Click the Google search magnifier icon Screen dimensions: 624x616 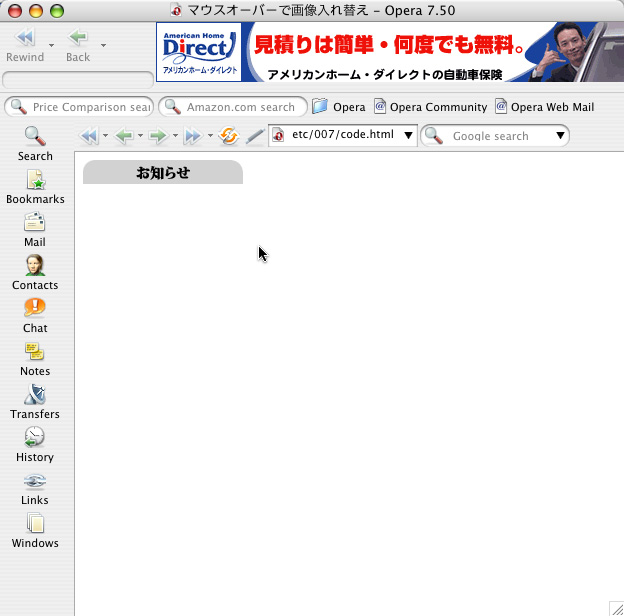pos(434,136)
